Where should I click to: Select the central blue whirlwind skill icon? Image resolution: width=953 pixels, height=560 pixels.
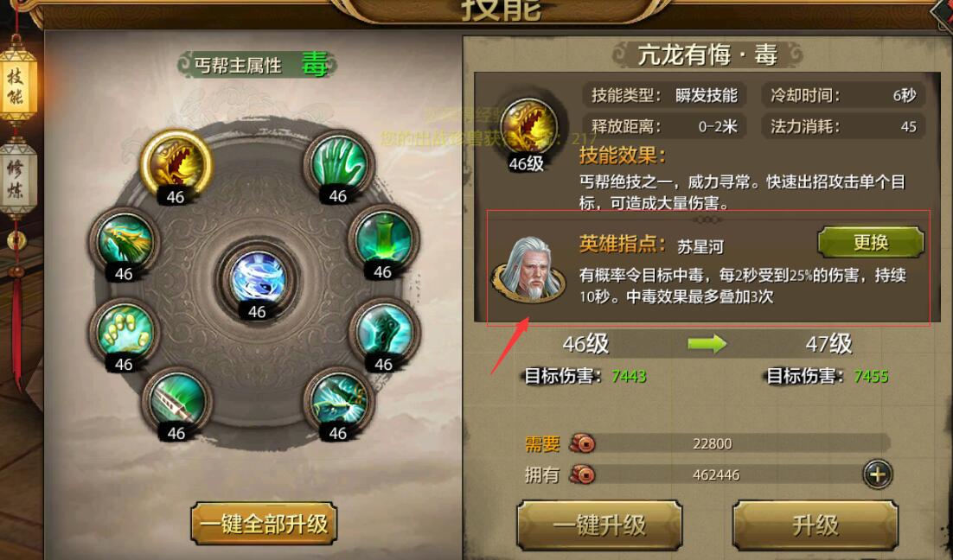258,282
